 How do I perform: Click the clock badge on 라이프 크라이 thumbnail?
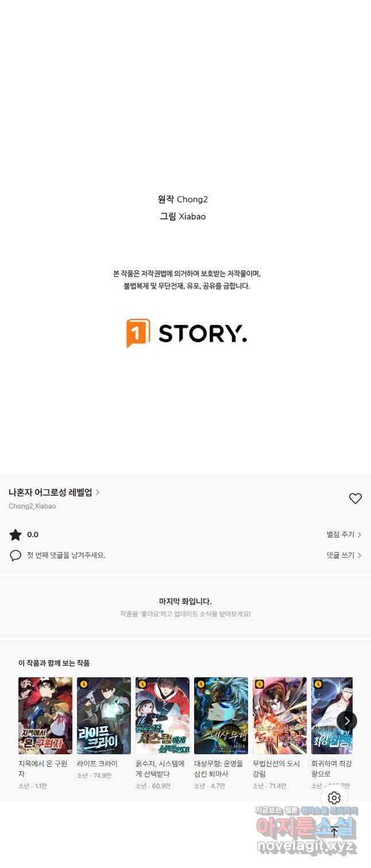(x=84, y=684)
